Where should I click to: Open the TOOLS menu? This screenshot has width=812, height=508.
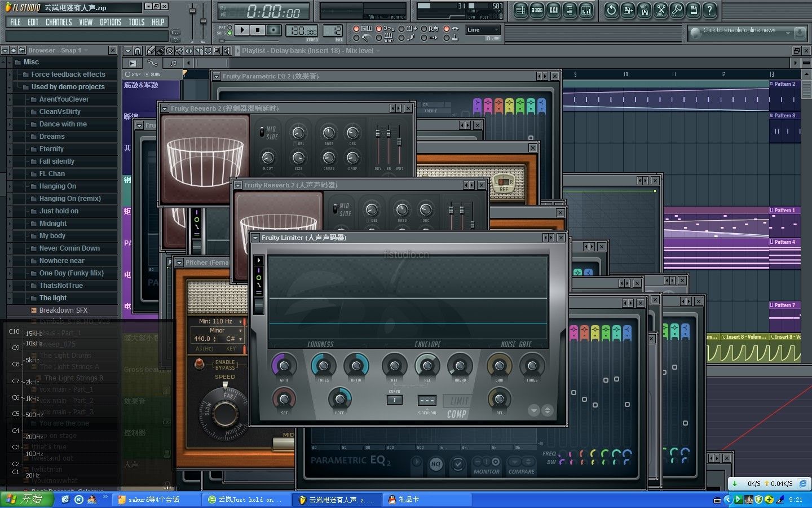(x=136, y=22)
